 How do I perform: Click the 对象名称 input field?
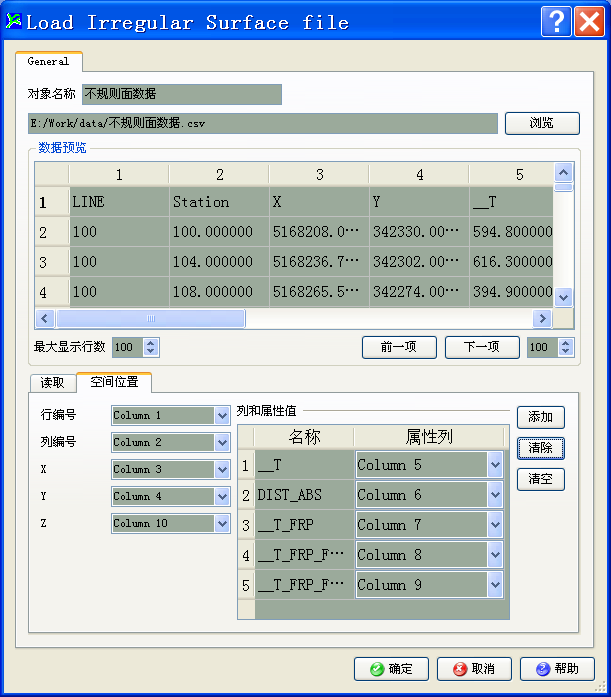pyautogui.click(x=182, y=94)
